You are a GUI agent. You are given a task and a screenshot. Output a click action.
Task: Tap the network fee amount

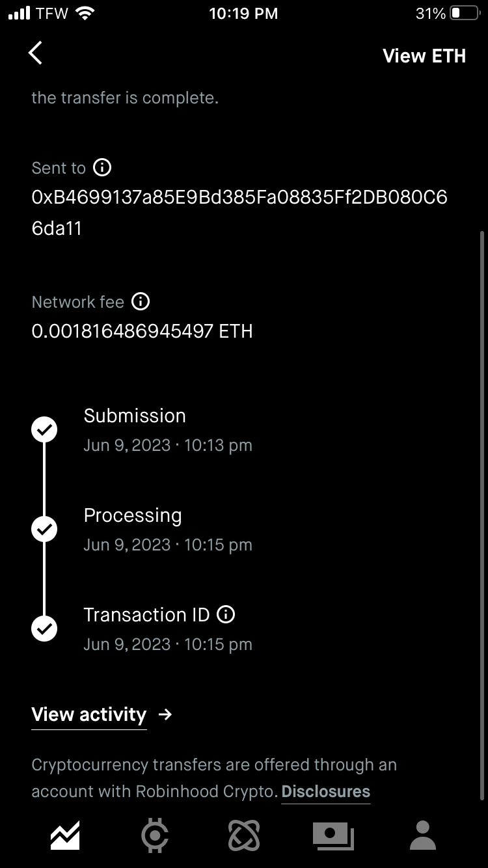142,332
